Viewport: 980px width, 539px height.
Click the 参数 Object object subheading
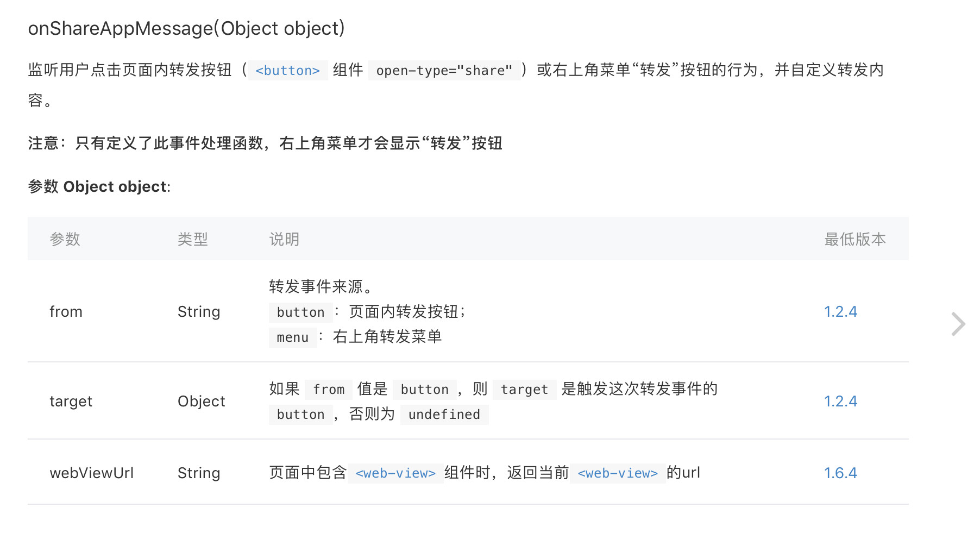coord(99,187)
